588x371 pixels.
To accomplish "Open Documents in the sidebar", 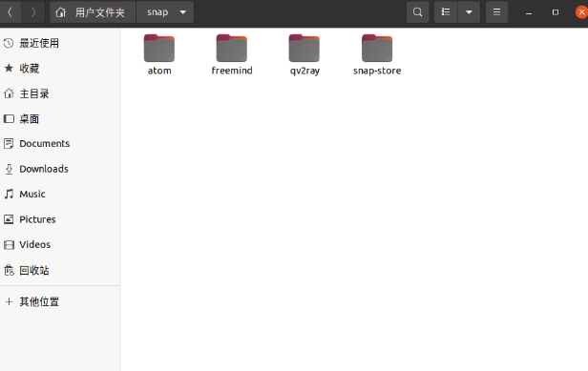I will click(x=60, y=143).
